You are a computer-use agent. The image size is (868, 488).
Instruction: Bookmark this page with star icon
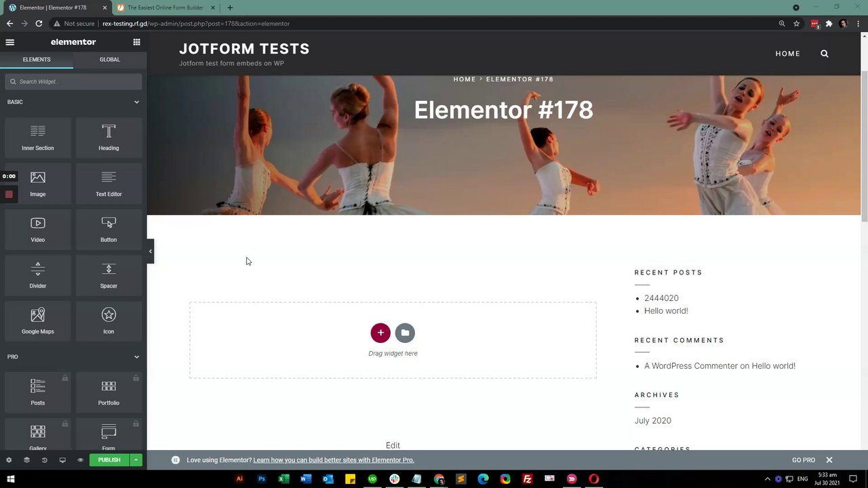click(797, 24)
